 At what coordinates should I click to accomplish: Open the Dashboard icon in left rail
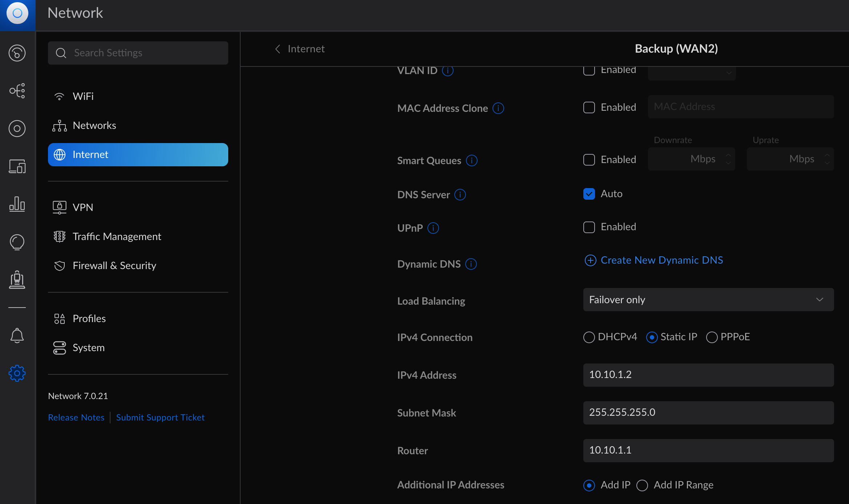(x=17, y=53)
